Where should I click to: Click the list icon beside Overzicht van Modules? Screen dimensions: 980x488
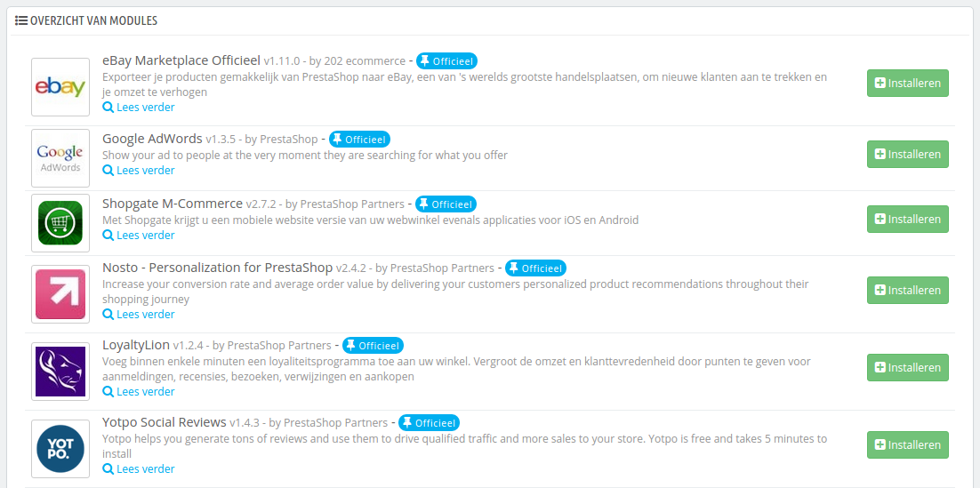point(20,20)
